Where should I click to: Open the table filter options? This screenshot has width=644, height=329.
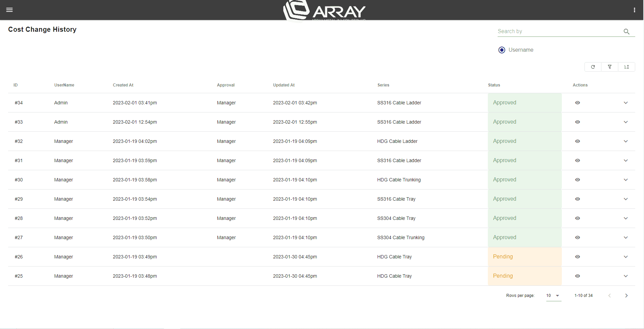(x=610, y=67)
